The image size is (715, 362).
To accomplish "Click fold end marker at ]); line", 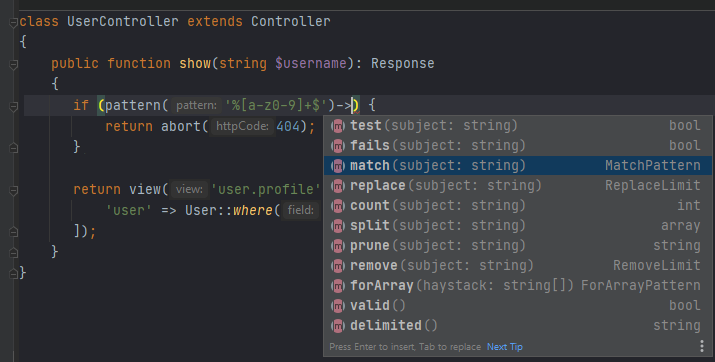I will [x=14, y=232].
